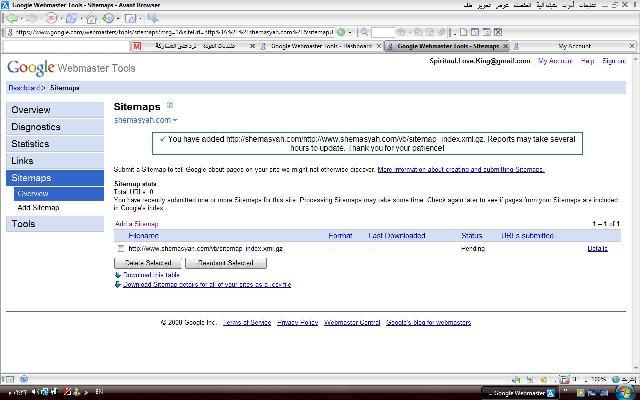The width and height of the screenshot is (640, 400).
Task: Open the History clock icon
Action: [x=108, y=18]
